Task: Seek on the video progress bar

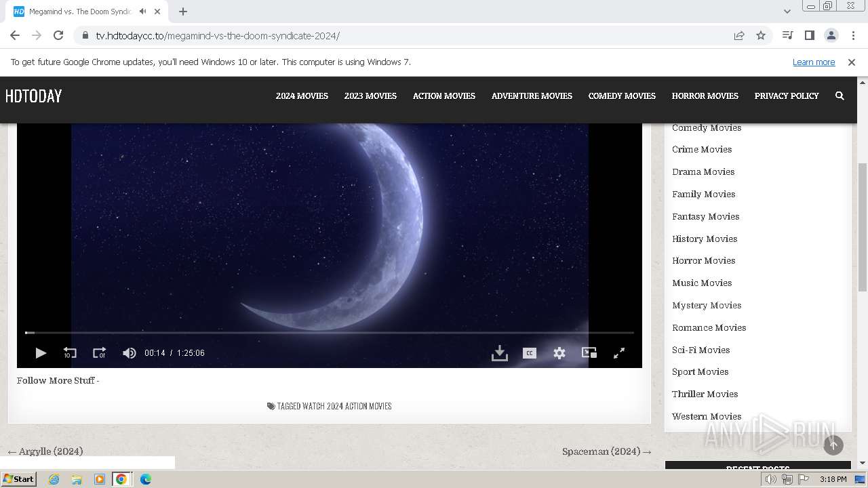Action: click(x=330, y=333)
